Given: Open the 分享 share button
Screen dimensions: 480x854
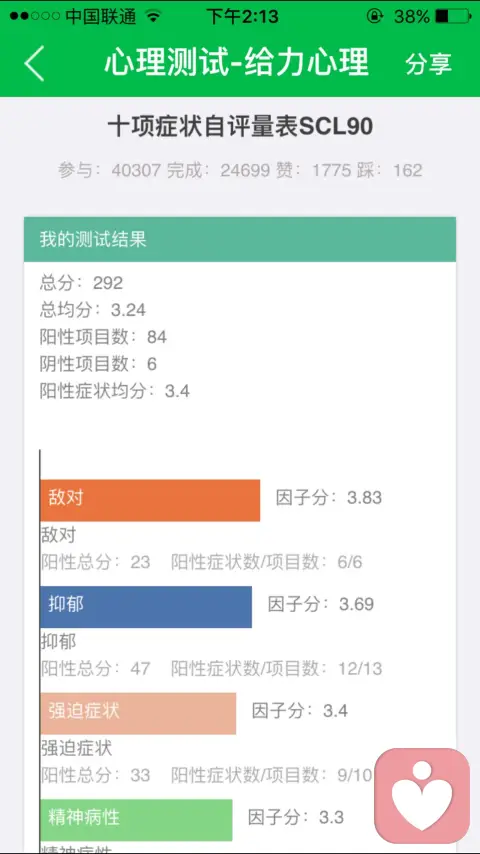Looking at the screenshot, I should [x=428, y=64].
